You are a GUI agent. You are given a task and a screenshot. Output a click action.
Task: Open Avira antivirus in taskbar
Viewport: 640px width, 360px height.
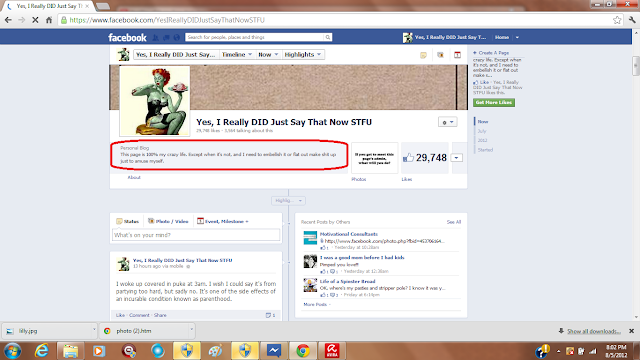(x=332, y=351)
